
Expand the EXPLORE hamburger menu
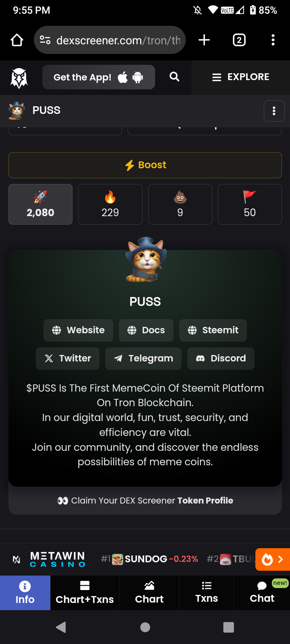[x=240, y=77]
